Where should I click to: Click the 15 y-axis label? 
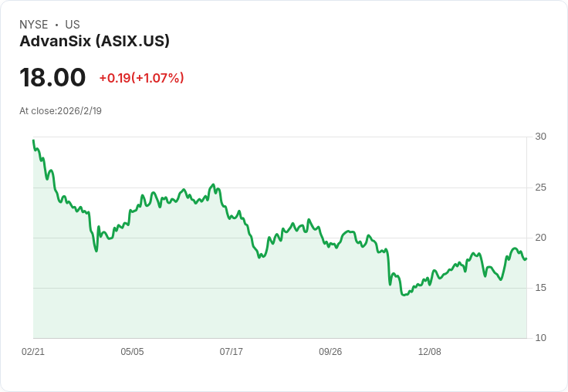point(540,288)
